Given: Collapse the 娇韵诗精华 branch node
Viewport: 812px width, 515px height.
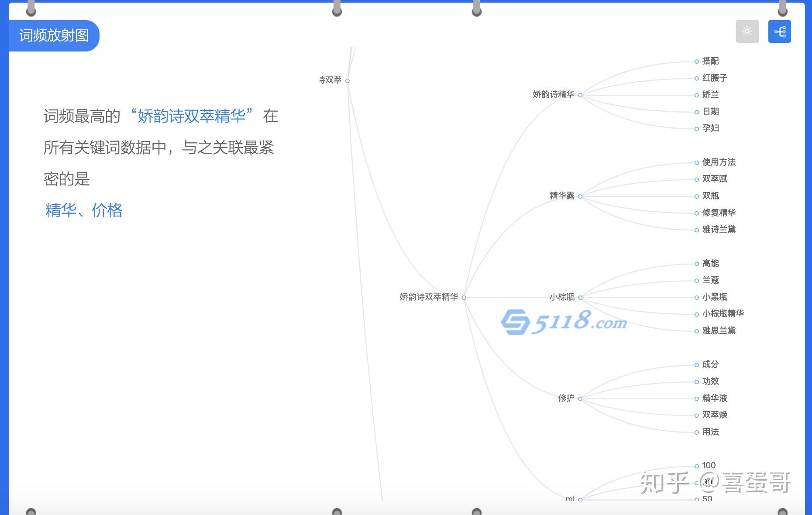Looking at the screenshot, I should (x=580, y=95).
